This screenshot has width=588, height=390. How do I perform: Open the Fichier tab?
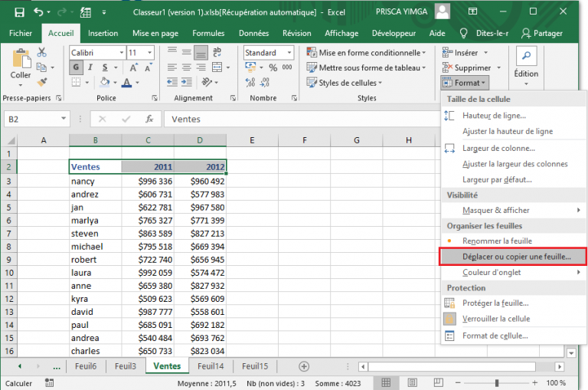21,33
